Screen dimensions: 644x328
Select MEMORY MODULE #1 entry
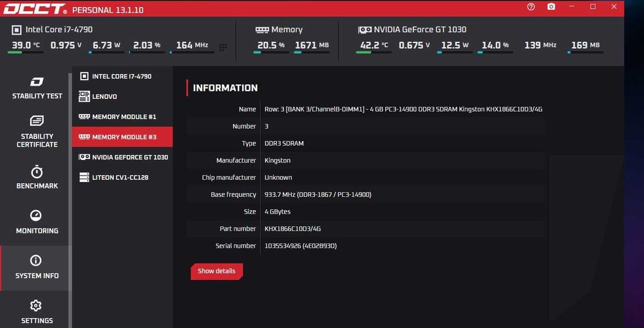122,117
